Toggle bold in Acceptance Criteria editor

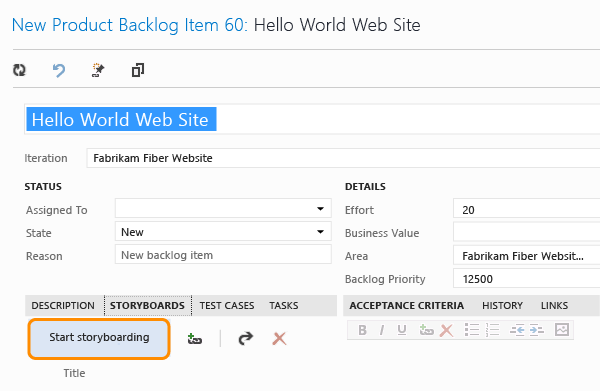point(362,330)
